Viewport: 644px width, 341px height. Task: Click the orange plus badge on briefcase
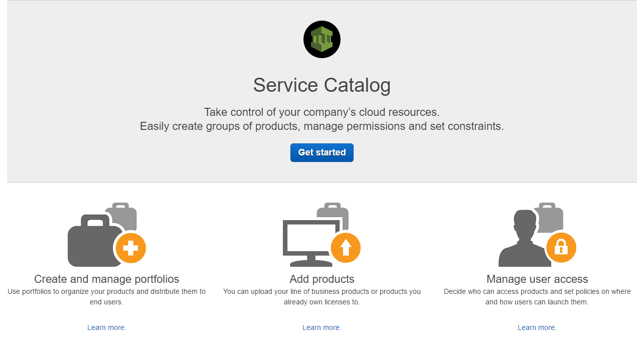pos(130,248)
